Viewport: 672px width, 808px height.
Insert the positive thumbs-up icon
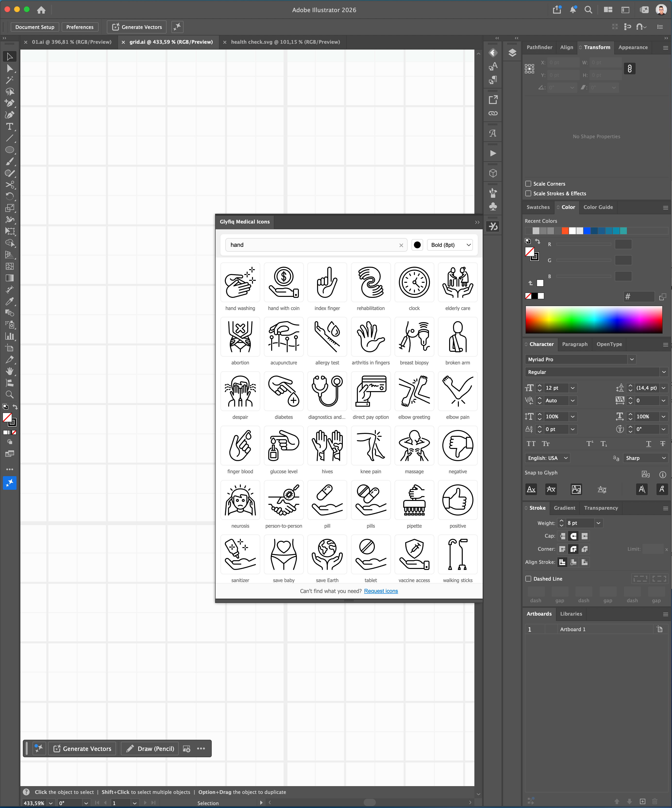tap(457, 500)
